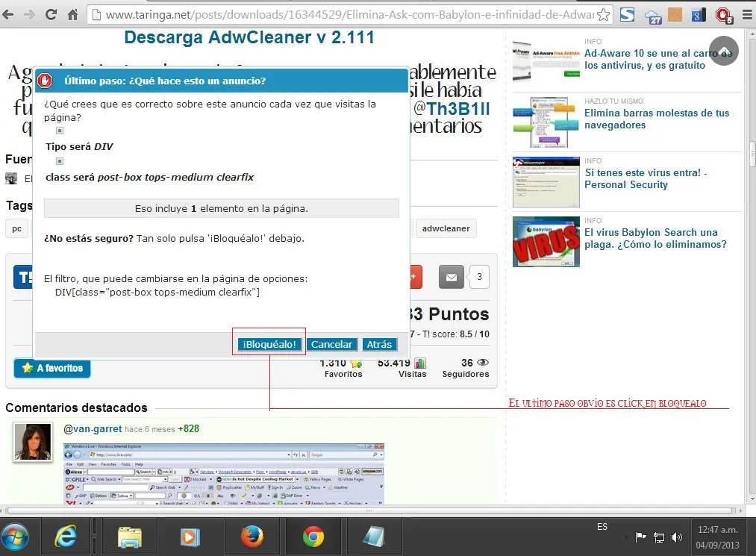
Task: Open the @Th3B1ll profile link
Action: (x=452, y=108)
